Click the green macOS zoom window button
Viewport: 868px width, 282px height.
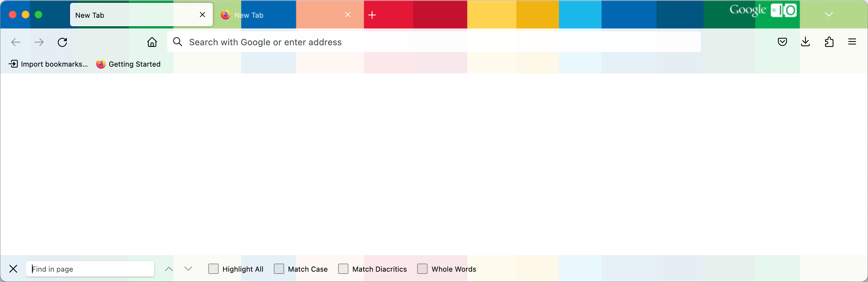[38, 15]
